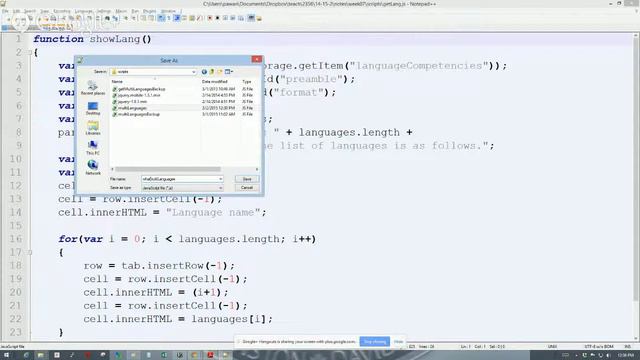
Task: Collapse the fold marker at line 2
Action: [x=30, y=53]
